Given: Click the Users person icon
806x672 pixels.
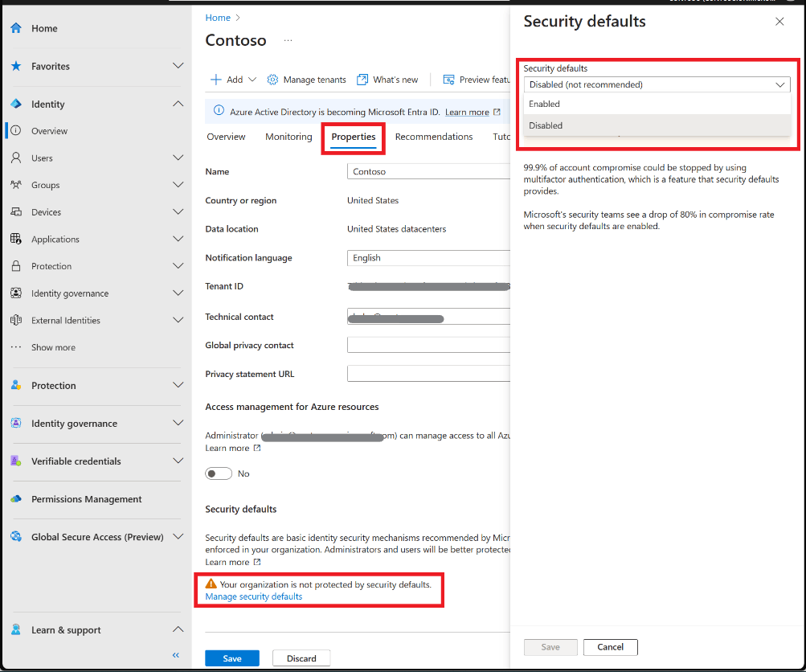Looking at the screenshot, I should click(16, 158).
